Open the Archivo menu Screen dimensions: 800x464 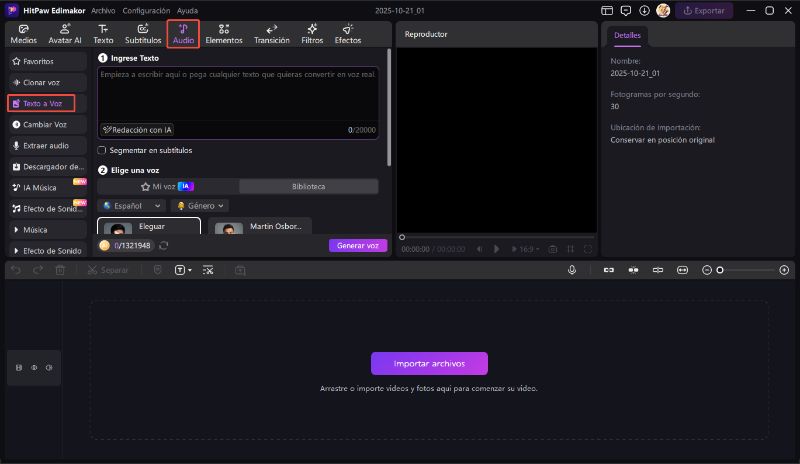click(103, 10)
